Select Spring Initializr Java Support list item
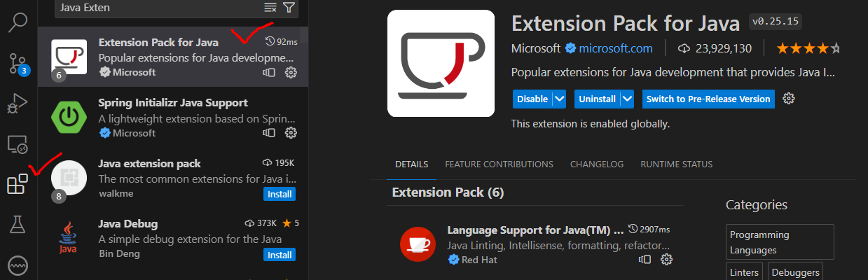Screen dimensions: 868x280 click(173, 118)
